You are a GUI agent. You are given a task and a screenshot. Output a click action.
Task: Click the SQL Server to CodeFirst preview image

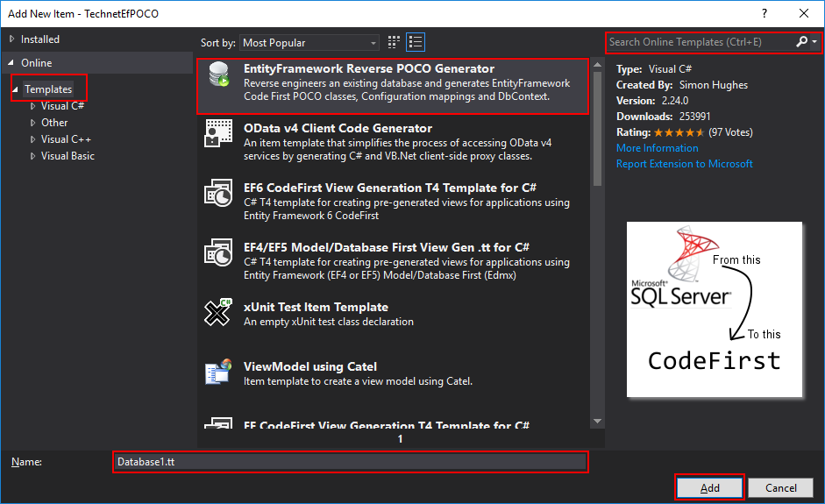click(x=714, y=309)
